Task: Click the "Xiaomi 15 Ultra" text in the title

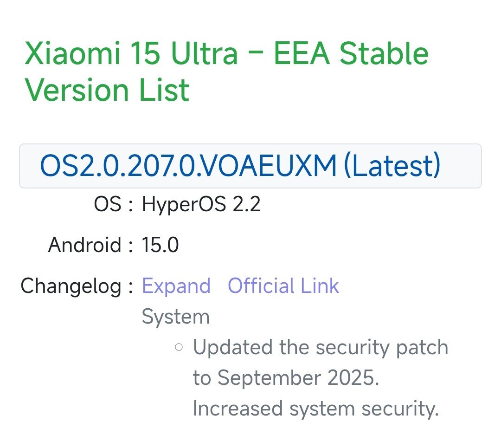Action: click(131, 53)
